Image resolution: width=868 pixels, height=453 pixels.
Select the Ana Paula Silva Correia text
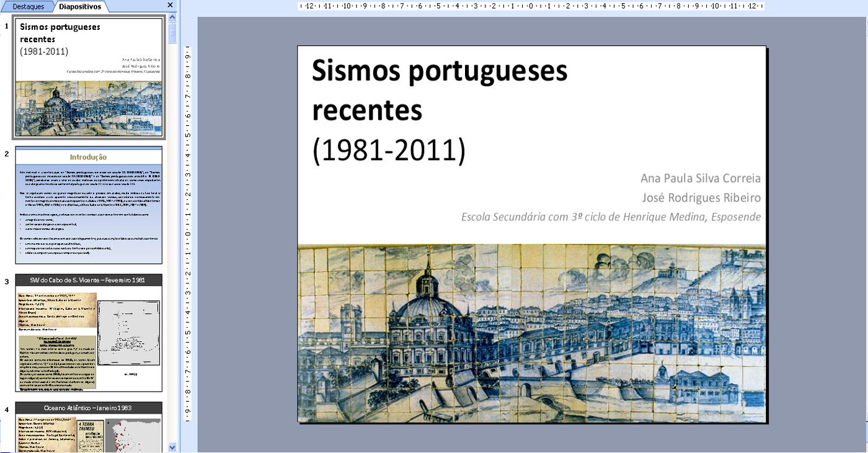pos(700,179)
